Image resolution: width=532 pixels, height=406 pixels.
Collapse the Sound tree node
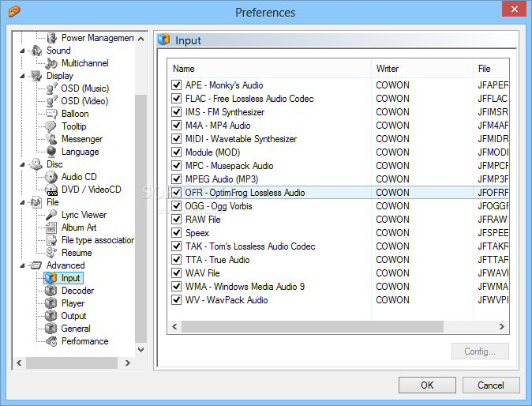22,51
